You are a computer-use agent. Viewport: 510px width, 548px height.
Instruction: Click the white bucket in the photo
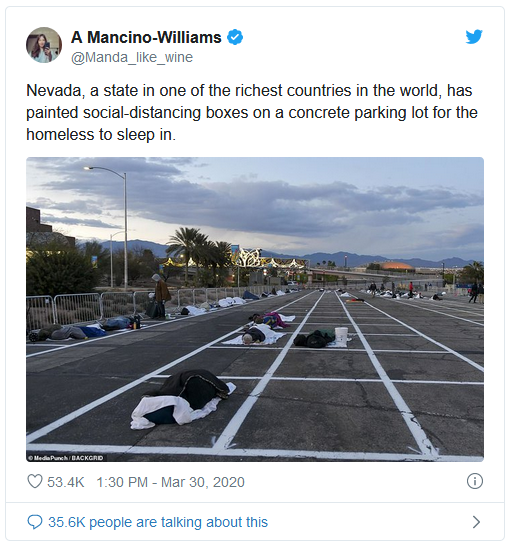point(341,336)
